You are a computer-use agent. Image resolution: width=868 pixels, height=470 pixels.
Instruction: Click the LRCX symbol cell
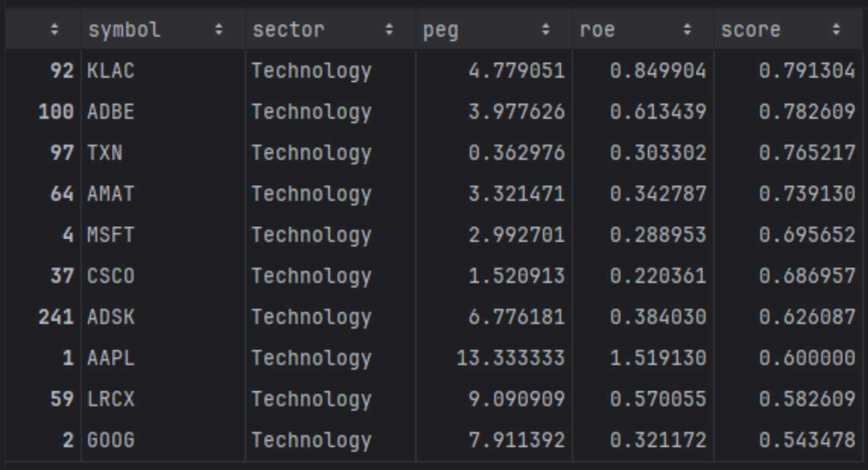tap(111, 399)
